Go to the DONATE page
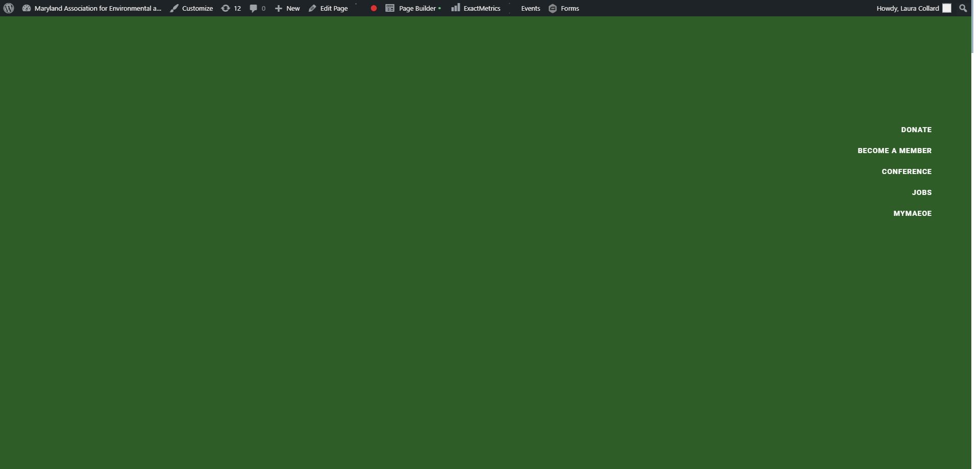The image size is (980, 469). point(916,130)
